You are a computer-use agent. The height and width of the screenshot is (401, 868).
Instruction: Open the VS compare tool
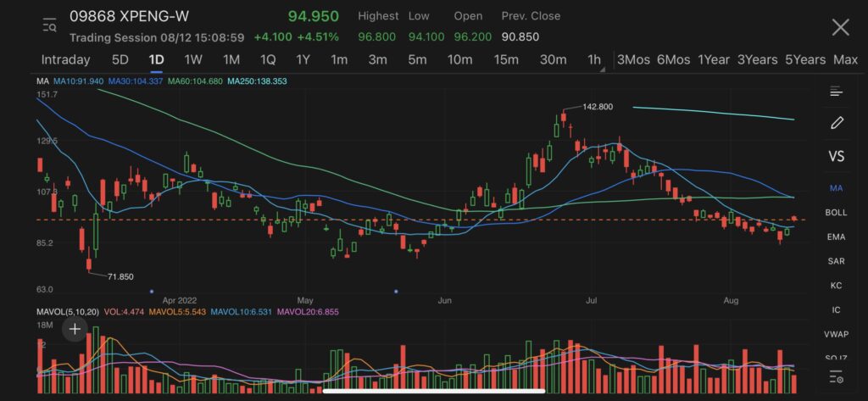pyautogui.click(x=837, y=156)
